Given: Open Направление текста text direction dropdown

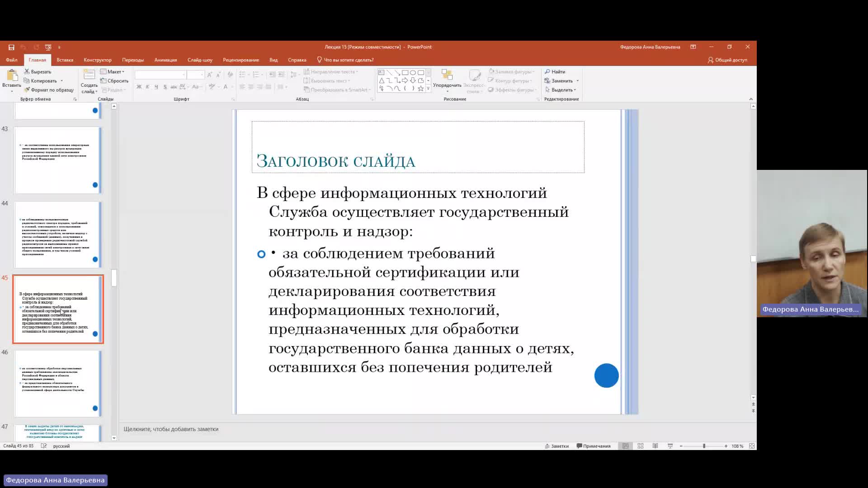Looking at the screenshot, I should 331,71.
